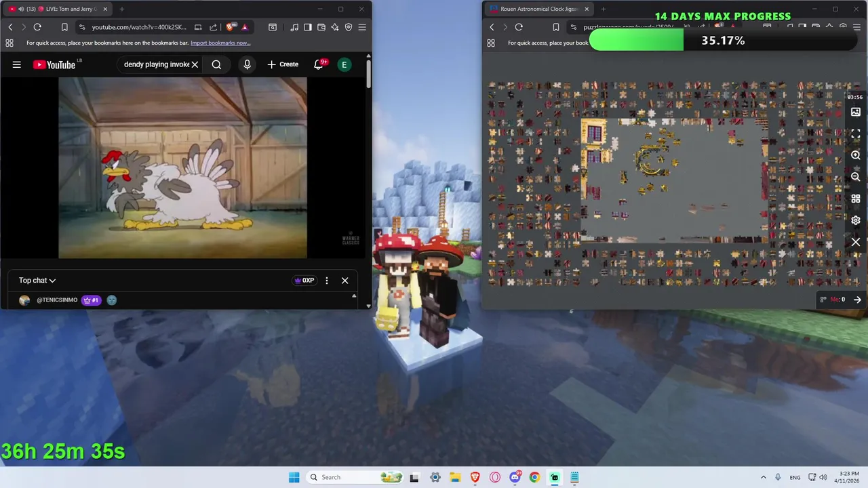The width and height of the screenshot is (868, 488).
Task: Reload the puzzle browser page
Action: click(x=519, y=27)
